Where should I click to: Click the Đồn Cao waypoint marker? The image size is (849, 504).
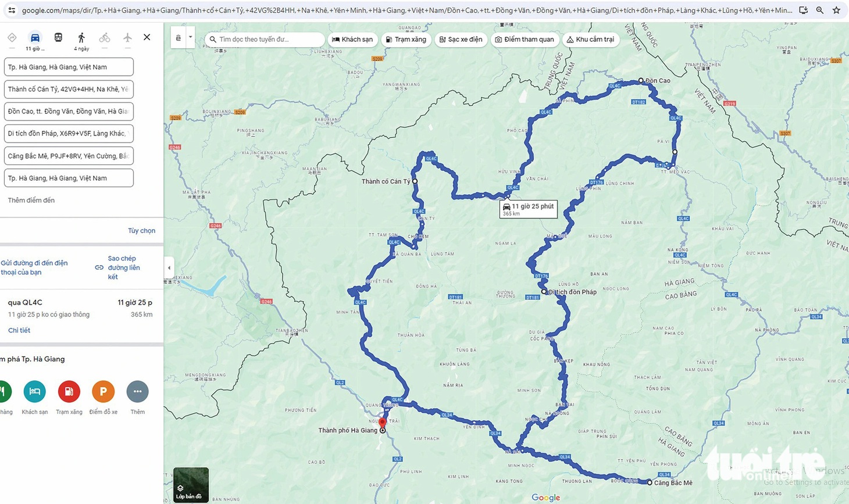641,81
